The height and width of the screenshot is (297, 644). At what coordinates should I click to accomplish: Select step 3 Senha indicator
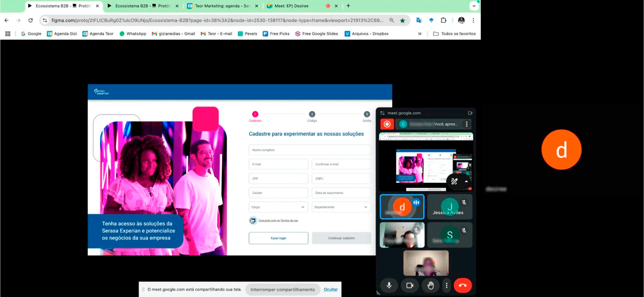pyautogui.click(x=367, y=114)
